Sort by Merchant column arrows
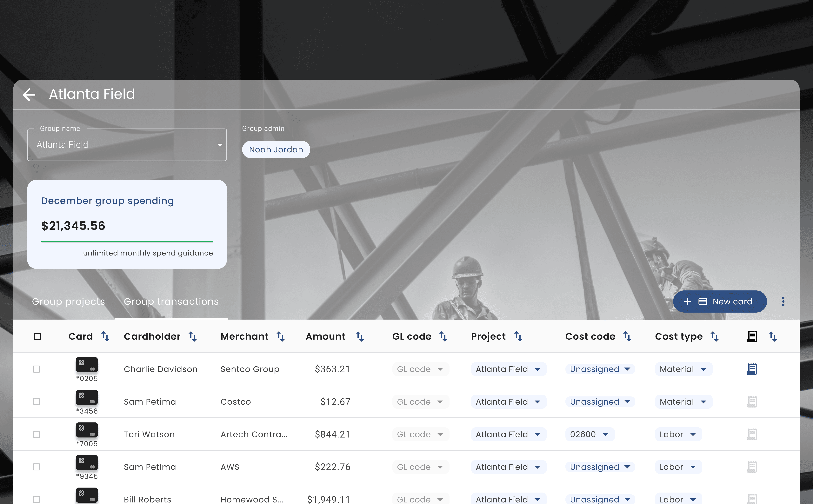 [x=281, y=337]
